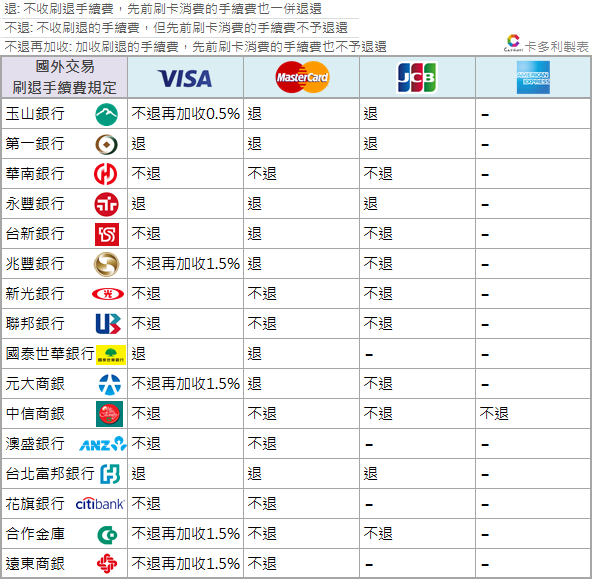Click the 第一銀行 coin logo
The height and width of the screenshot is (579, 592).
(x=106, y=145)
